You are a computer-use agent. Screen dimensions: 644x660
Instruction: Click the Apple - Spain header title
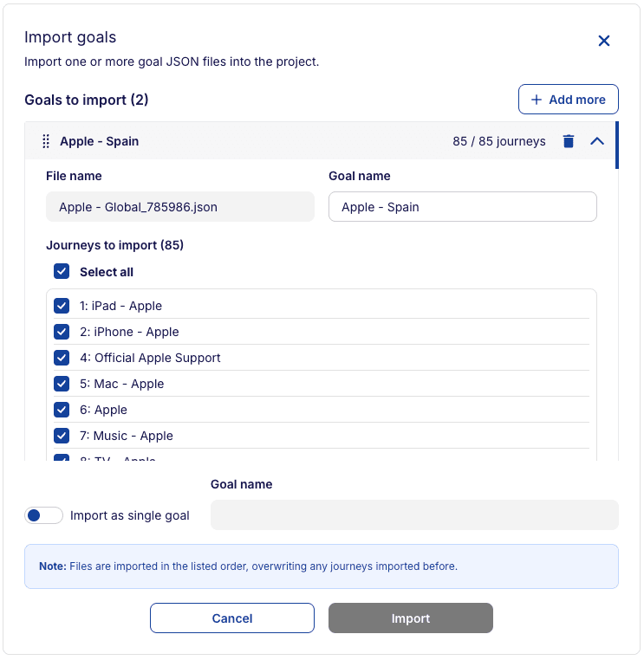100,141
